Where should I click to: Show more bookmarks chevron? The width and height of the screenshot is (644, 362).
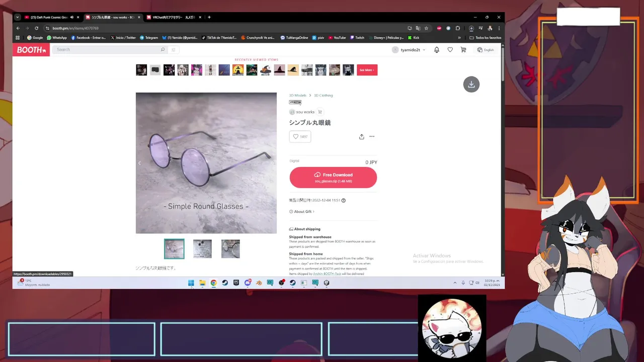click(459, 38)
